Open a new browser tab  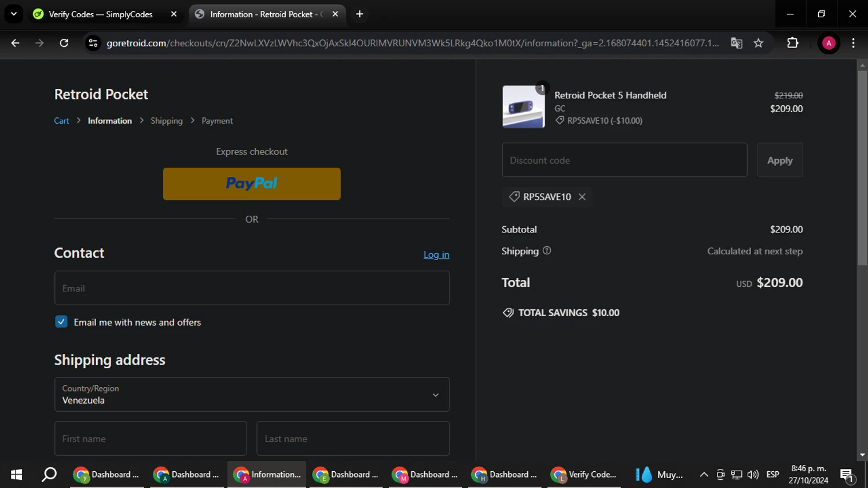[359, 14]
